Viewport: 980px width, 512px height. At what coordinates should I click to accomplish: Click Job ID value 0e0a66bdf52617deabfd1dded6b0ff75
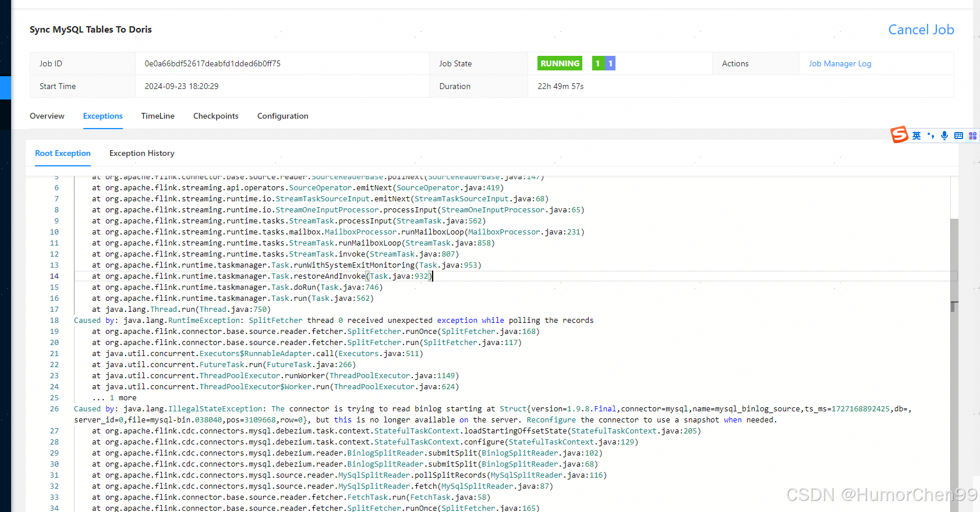point(213,63)
